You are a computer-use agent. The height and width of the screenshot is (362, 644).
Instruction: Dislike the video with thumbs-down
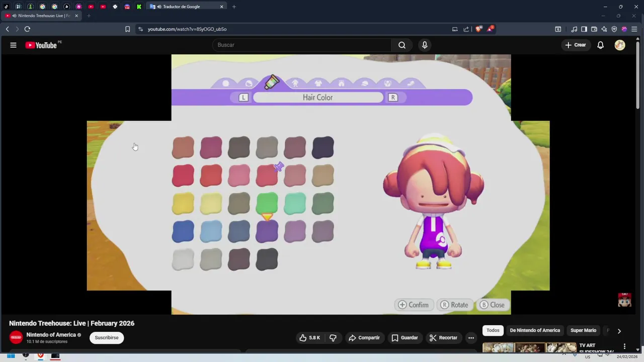[x=333, y=338]
